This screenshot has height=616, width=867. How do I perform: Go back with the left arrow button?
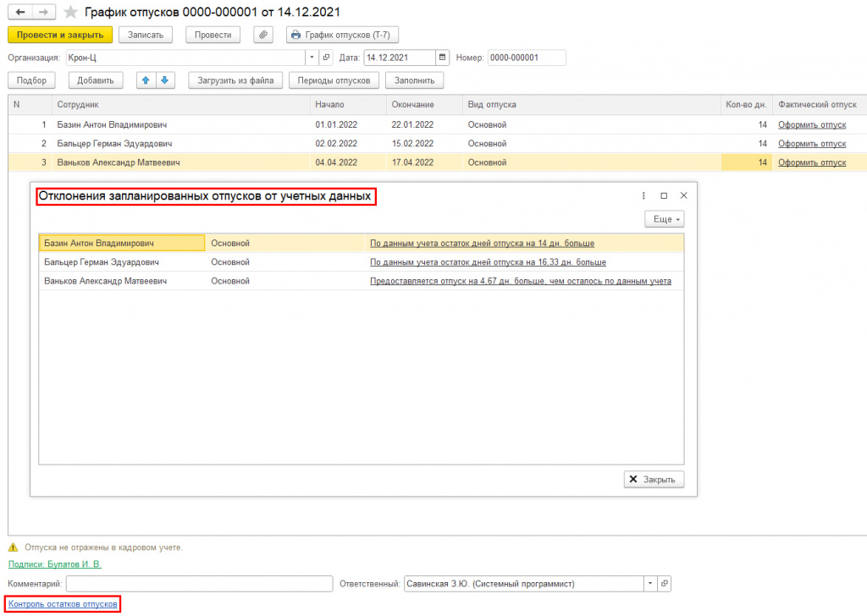[20, 12]
